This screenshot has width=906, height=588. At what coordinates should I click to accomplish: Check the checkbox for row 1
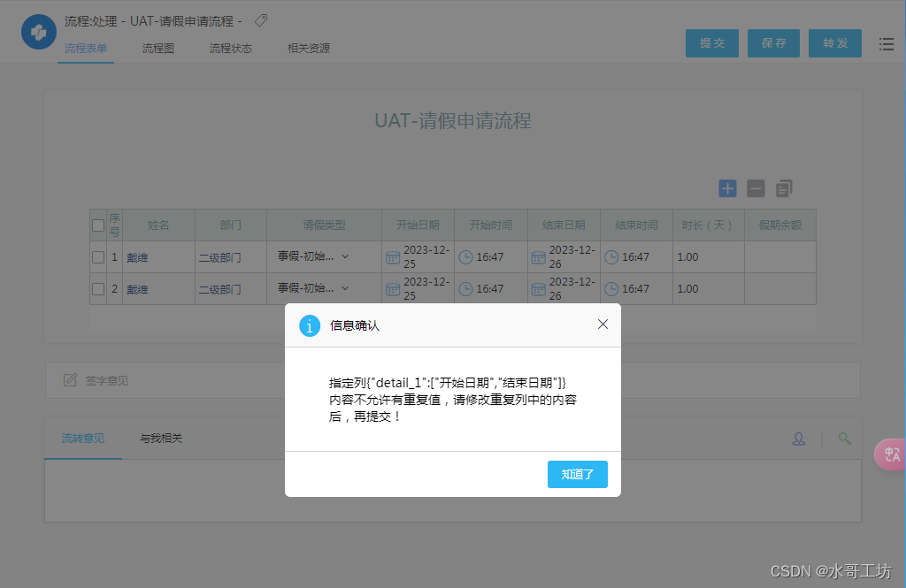pyautogui.click(x=98, y=256)
